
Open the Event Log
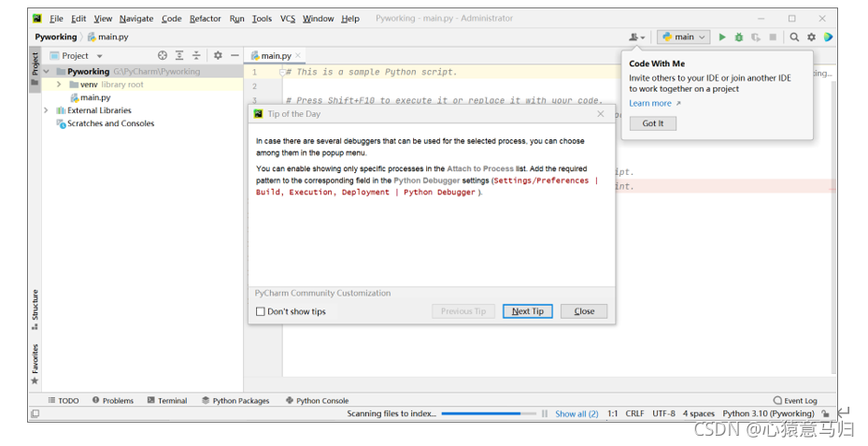[795, 400]
